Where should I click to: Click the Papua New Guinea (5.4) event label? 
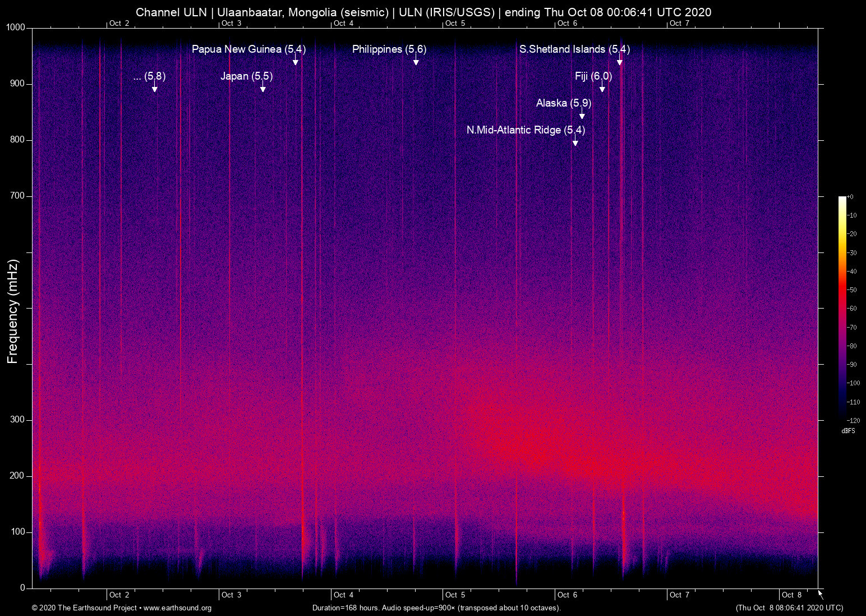coord(248,49)
